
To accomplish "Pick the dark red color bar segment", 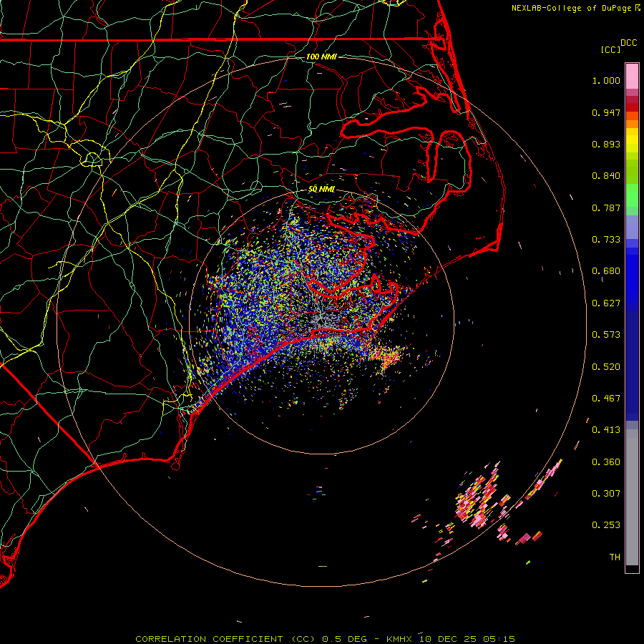I will click(x=632, y=107).
